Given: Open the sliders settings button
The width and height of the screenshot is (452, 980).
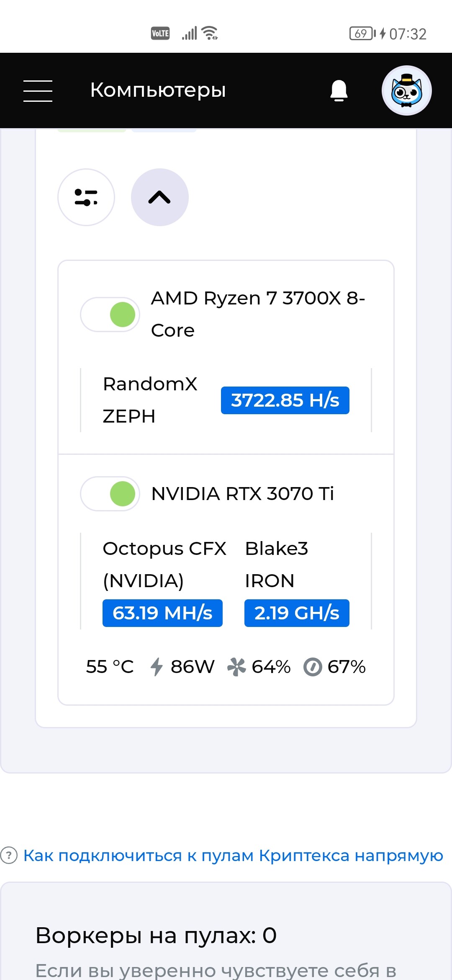Looking at the screenshot, I should pos(86,197).
